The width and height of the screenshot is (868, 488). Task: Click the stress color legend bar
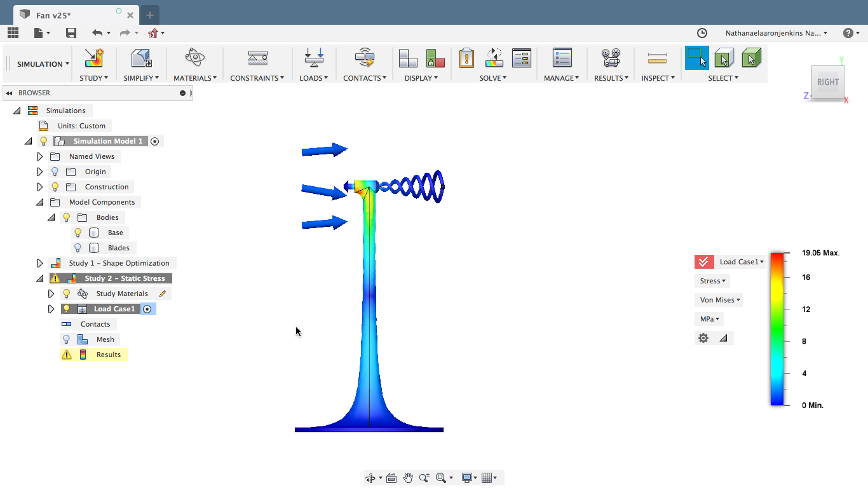tap(776, 329)
